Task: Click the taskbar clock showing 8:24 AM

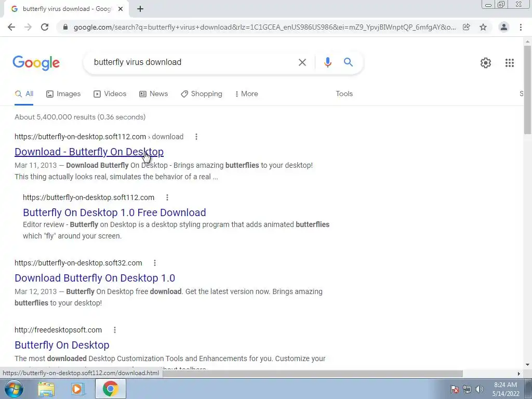Action: (506, 389)
